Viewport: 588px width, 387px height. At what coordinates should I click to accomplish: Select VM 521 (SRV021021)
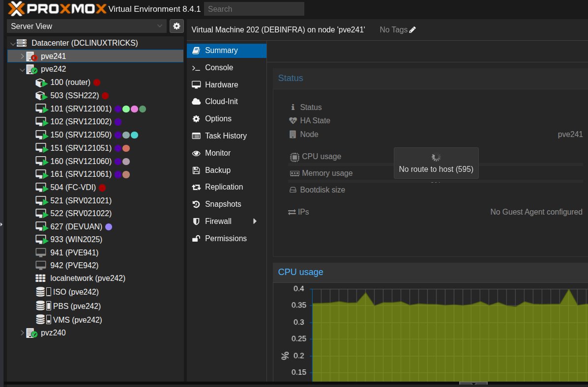[x=81, y=200]
